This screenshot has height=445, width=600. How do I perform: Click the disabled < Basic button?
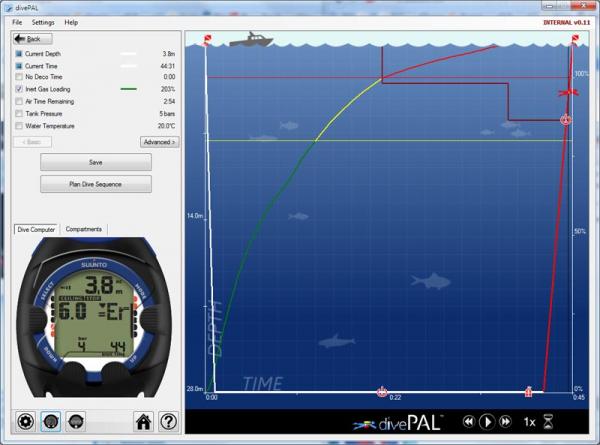32,142
